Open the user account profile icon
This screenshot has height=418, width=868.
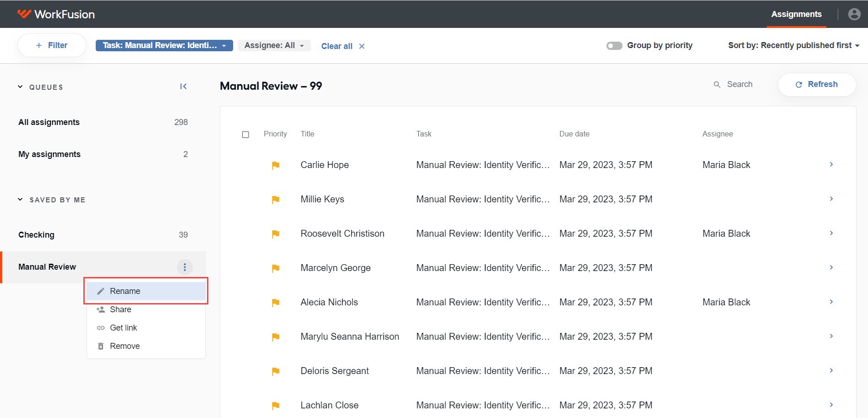[x=854, y=14]
